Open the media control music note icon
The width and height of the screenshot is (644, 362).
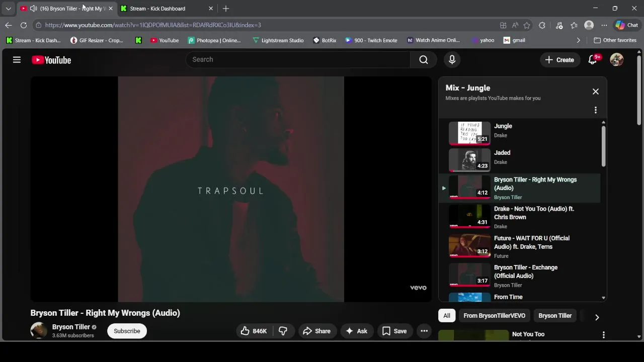point(559,25)
